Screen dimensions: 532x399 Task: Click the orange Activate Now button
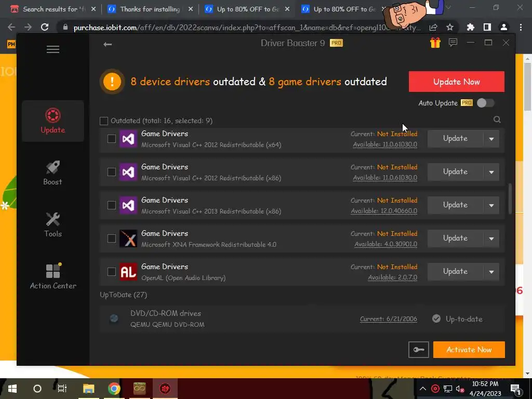469,350
